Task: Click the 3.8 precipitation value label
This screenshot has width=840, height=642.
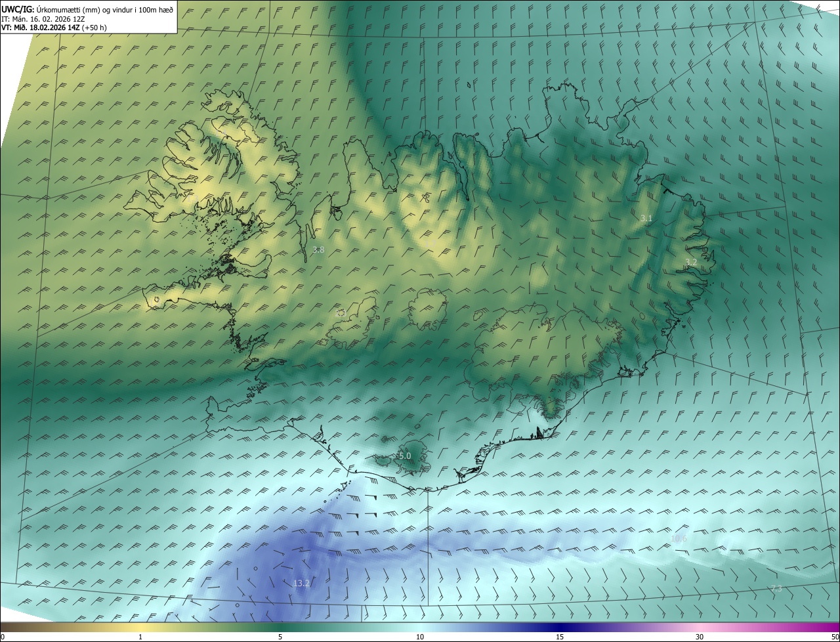Action: (x=318, y=250)
